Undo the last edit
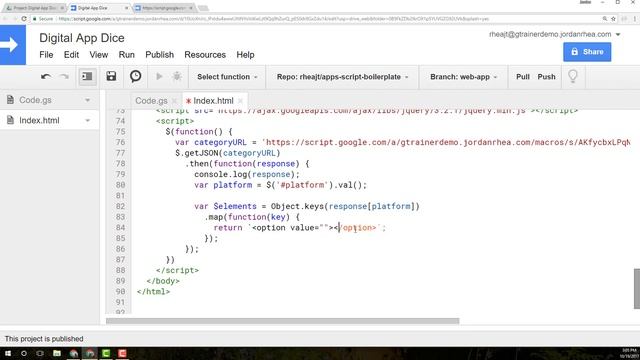The width and height of the screenshot is (640, 360). click(46, 77)
